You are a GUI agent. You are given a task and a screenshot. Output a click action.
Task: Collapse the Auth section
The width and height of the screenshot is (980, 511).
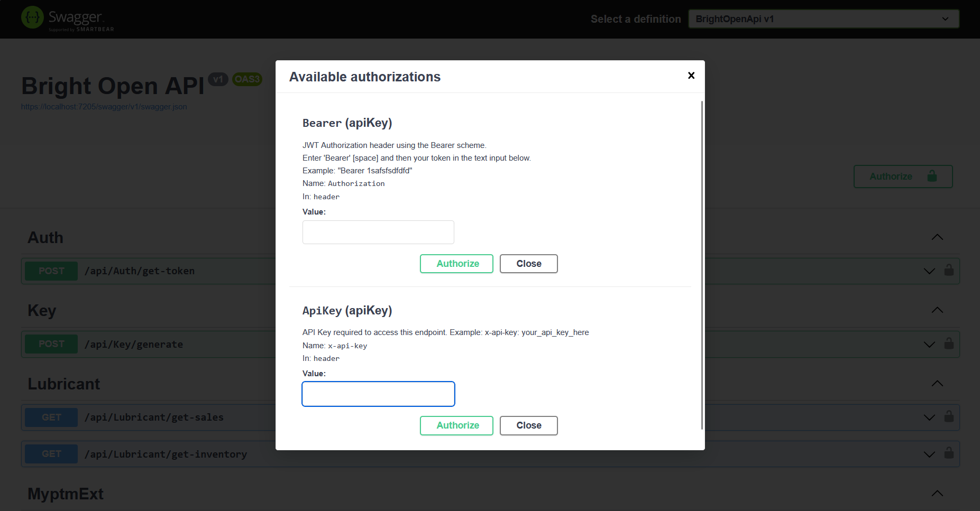click(x=937, y=237)
